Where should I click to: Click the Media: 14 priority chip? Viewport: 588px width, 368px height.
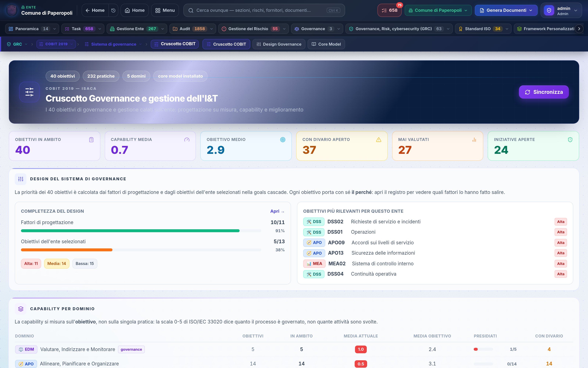[57, 264]
